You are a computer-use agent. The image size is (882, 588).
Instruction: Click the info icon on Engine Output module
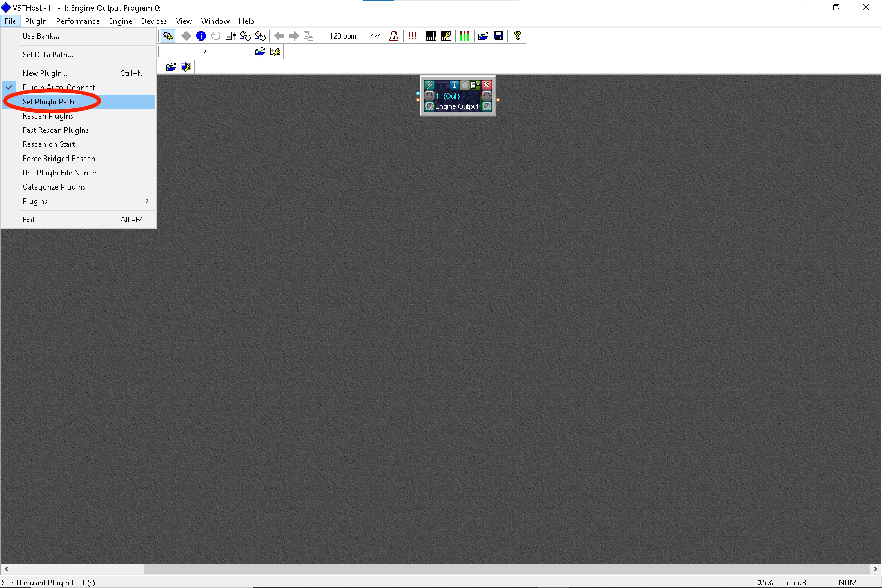(x=454, y=85)
